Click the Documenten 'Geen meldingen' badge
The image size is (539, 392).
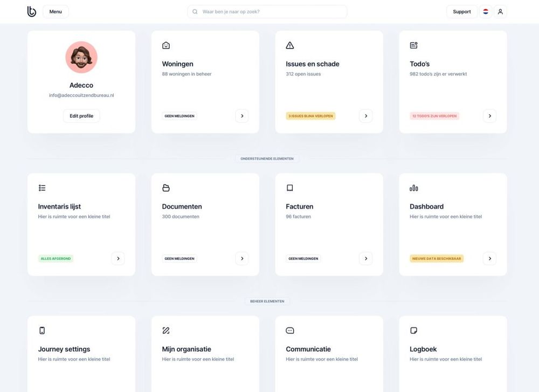pyautogui.click(x=179, y=259)
